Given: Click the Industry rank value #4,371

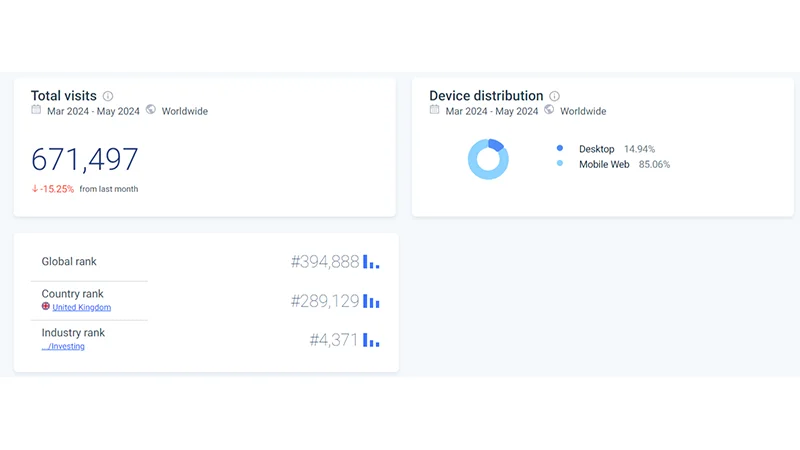Looking at the screenshot, I should [334, 340].
